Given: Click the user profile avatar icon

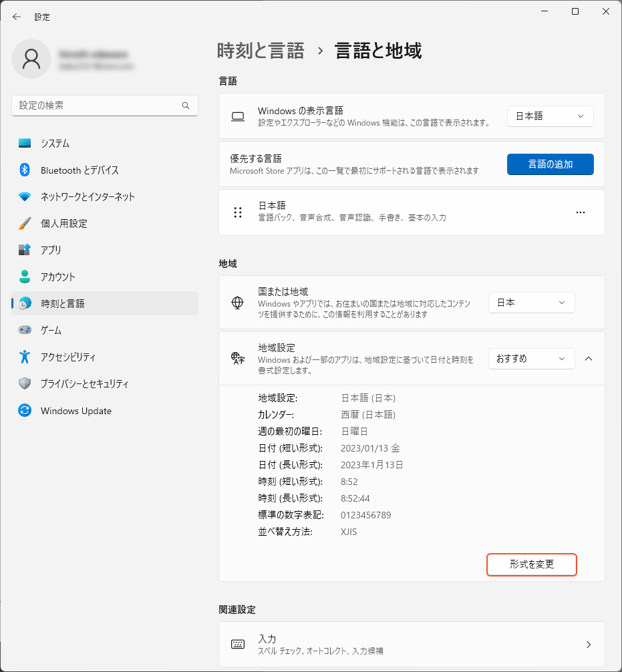Looking at the screenshot, I should (x=31, y=59).
